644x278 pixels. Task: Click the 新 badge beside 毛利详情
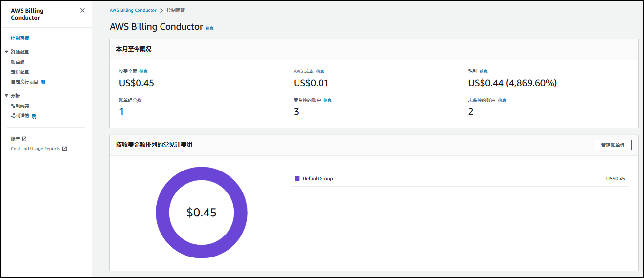coord(34,116)
